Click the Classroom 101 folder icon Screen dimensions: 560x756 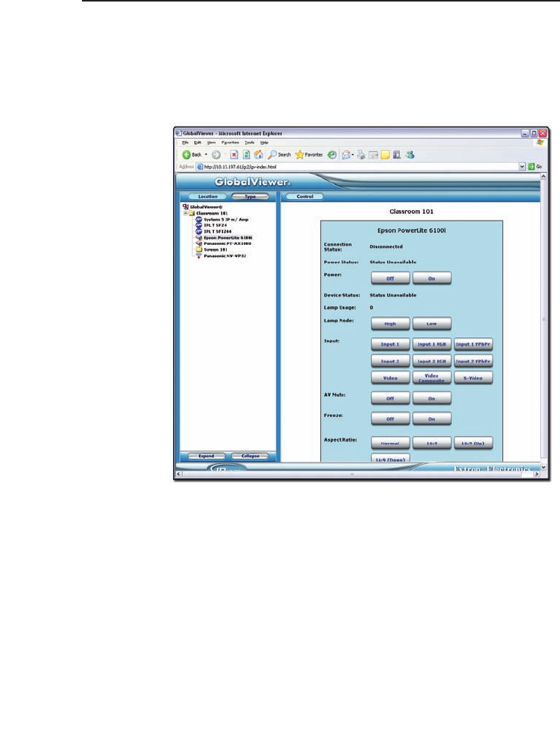pyautogui.click(x=191, y=213)
